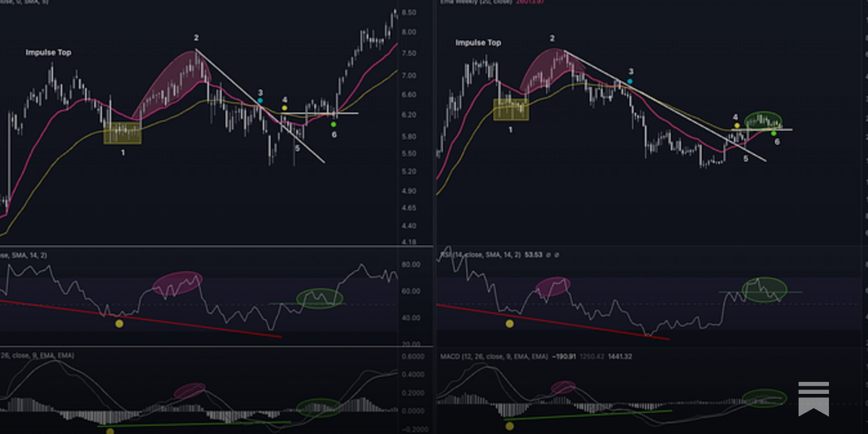Select the 4.90 price axis label

[x=409, y=191]
